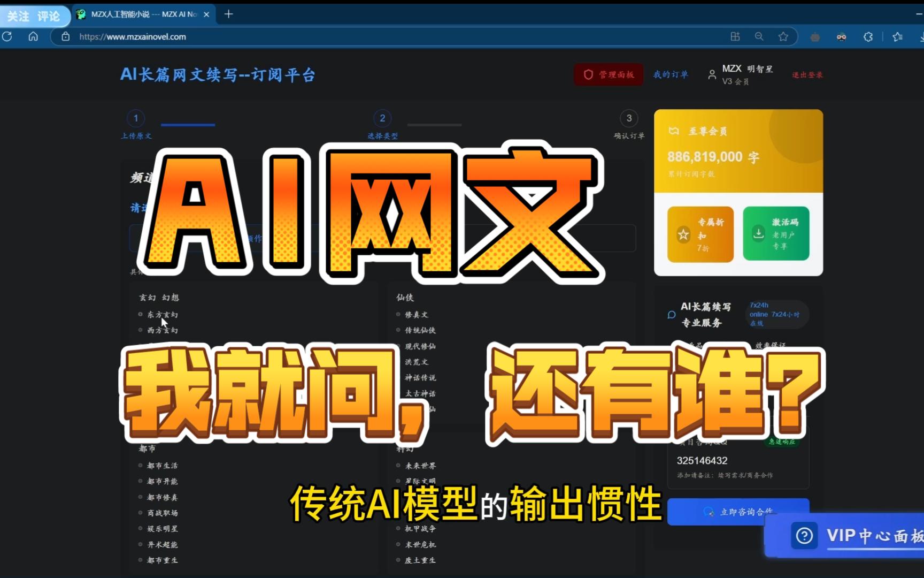Click the zoom magnifier icon in address bar
Image resolution: width=924 pixels, height=578 pixels.
coord(759,36)
